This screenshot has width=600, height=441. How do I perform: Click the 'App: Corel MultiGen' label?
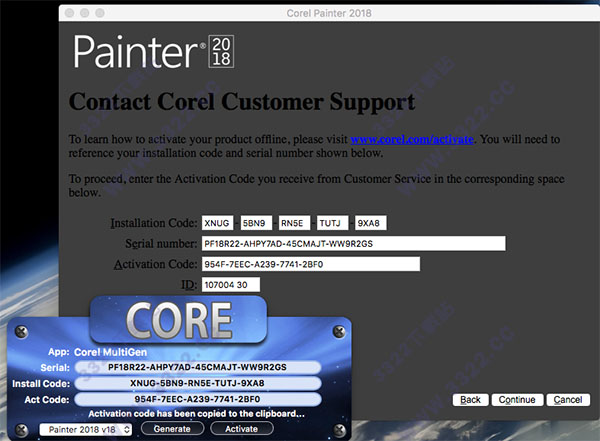coord(98,352)
